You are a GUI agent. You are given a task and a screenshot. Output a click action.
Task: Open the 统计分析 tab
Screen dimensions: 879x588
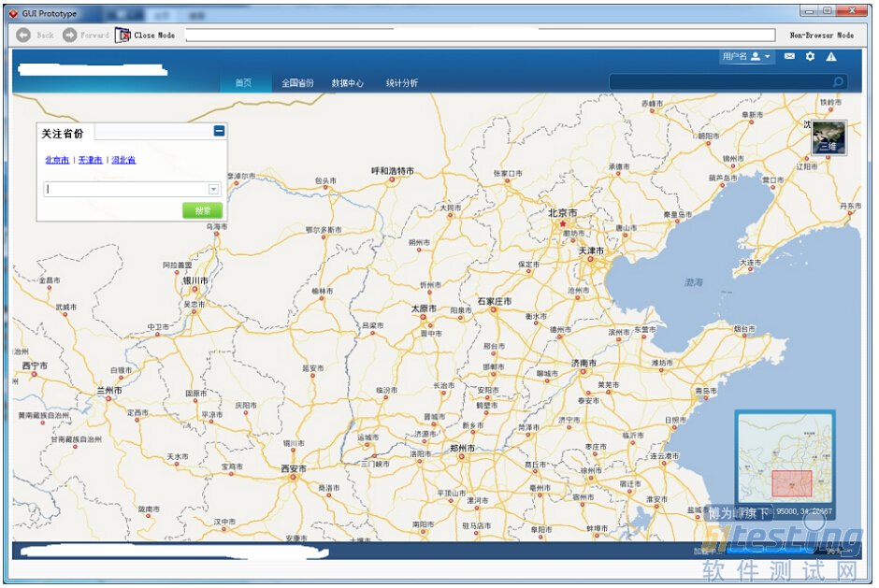coord(402,83)
